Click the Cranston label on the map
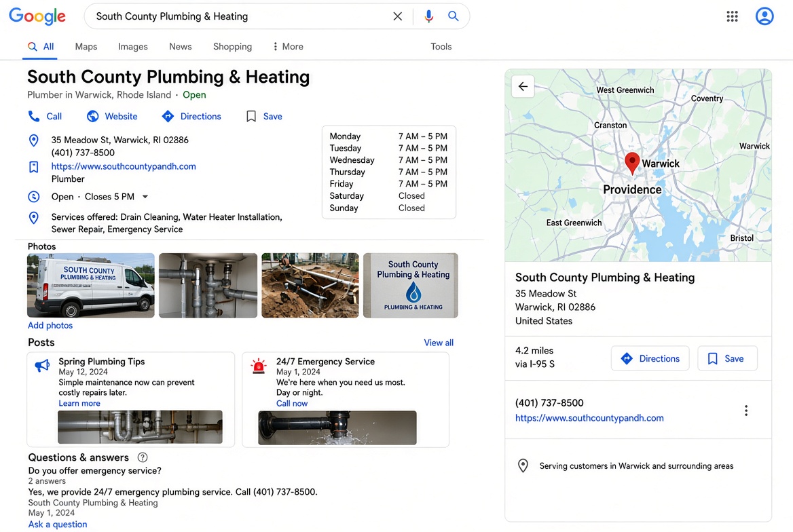Screen dimensions: 793x532 tap(610, 126)
